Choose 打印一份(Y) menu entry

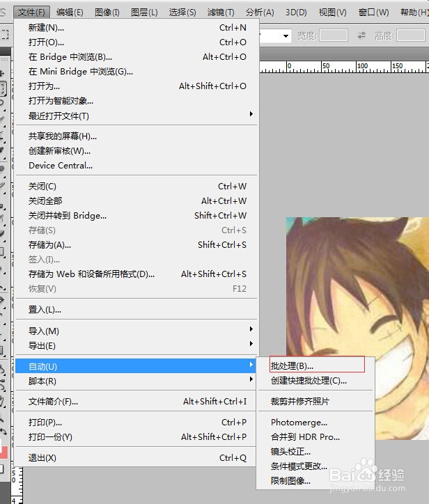coord(136,437)
